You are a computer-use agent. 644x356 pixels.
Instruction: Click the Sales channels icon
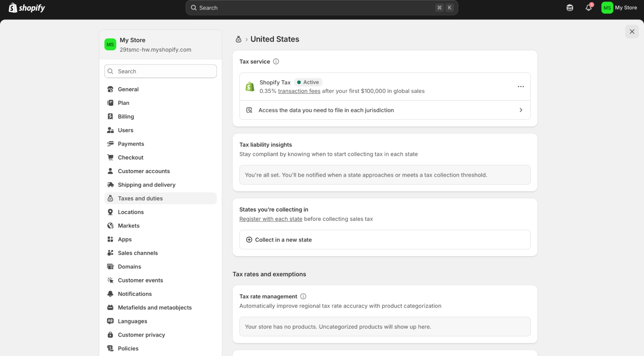click(110, 253)
